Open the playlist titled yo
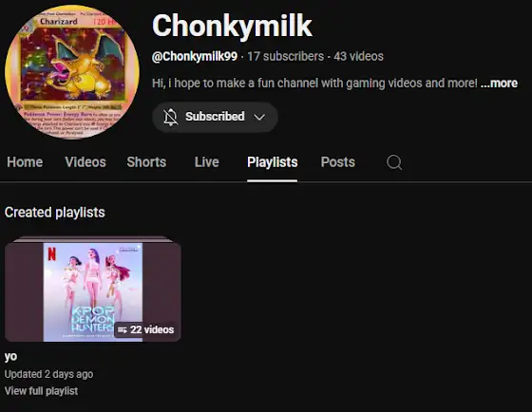532x412 pixels. [x=10, y=356]
